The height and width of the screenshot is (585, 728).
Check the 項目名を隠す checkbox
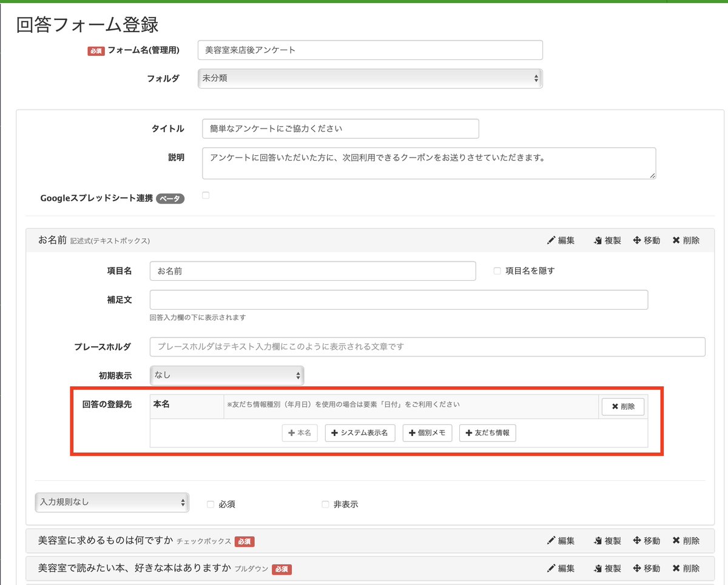click(497, 271)
